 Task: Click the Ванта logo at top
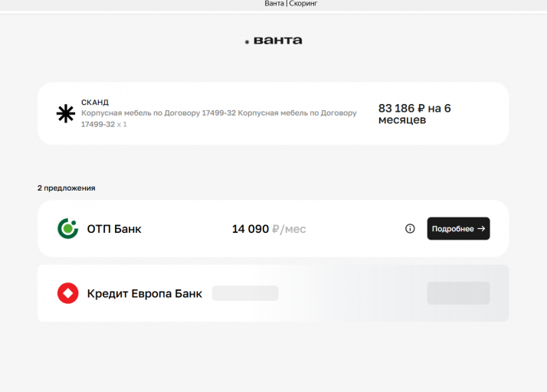click(x=273, y=41)
